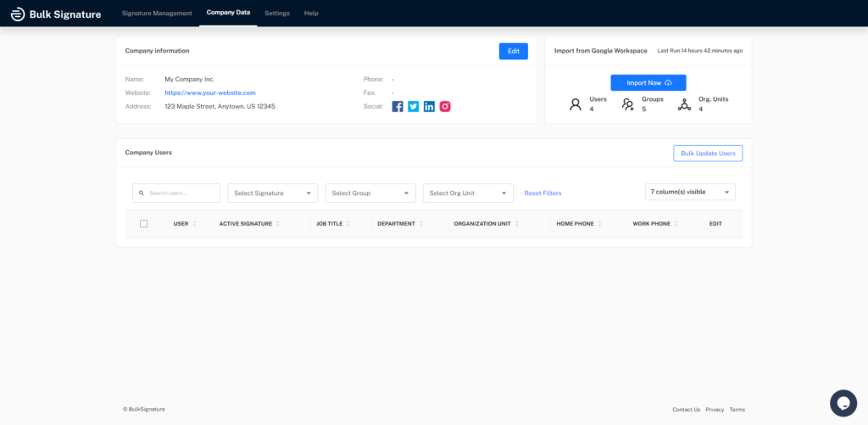Screen dimensions: 868x425
Task: Go to the Signature Management tab
Action: click(157, 13)
